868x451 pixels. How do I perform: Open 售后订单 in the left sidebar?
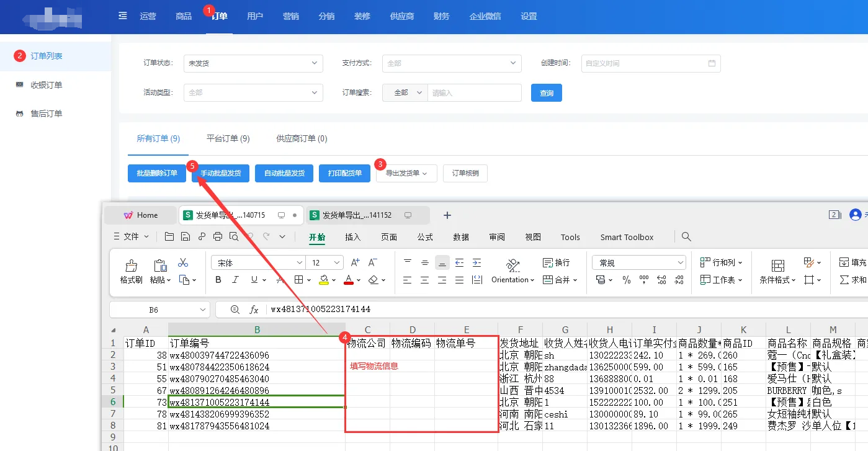coord(47,114)
